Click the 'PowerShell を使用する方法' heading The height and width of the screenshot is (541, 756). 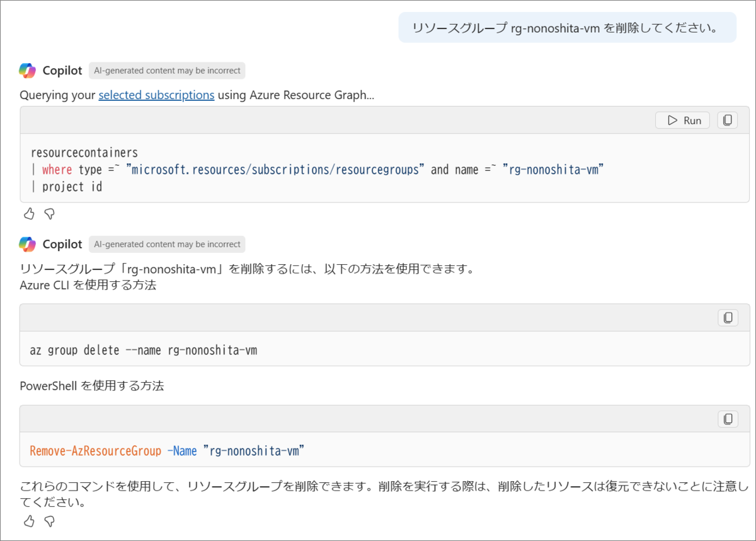(92, 386)
